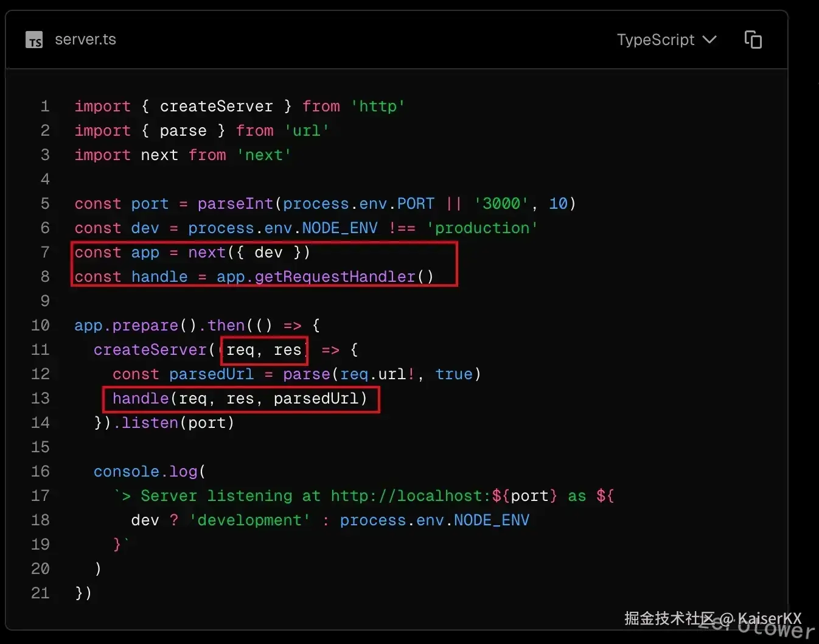
Task: Click the server.ts file name
Action: 85,40
